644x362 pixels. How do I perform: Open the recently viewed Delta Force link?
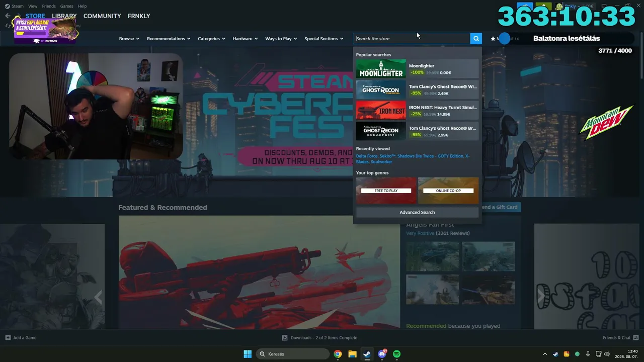tap(367, 156)
